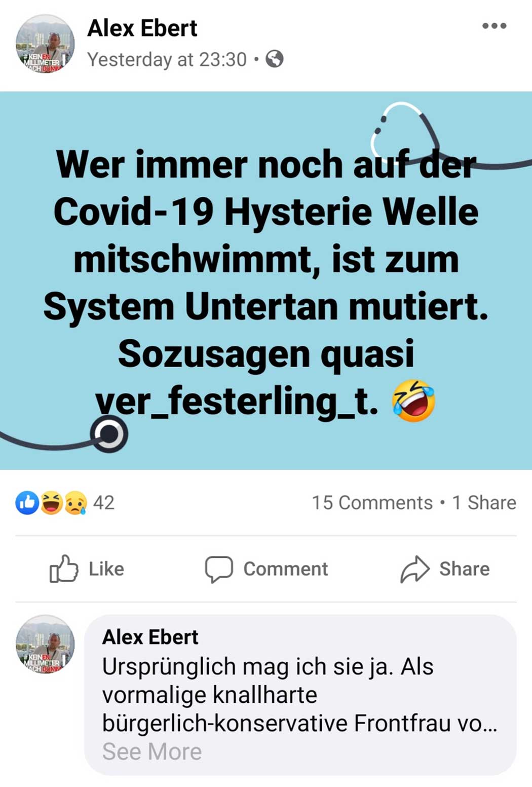This screenshot has height=787, width=532.
Task: Open Alex Ebert's profile picture at top
Action: click(45, 44)
